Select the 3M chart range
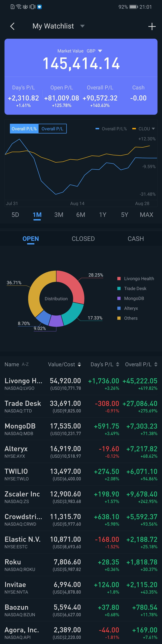The width and height of the screenshot is (162, 644). [x=59, y=215]
